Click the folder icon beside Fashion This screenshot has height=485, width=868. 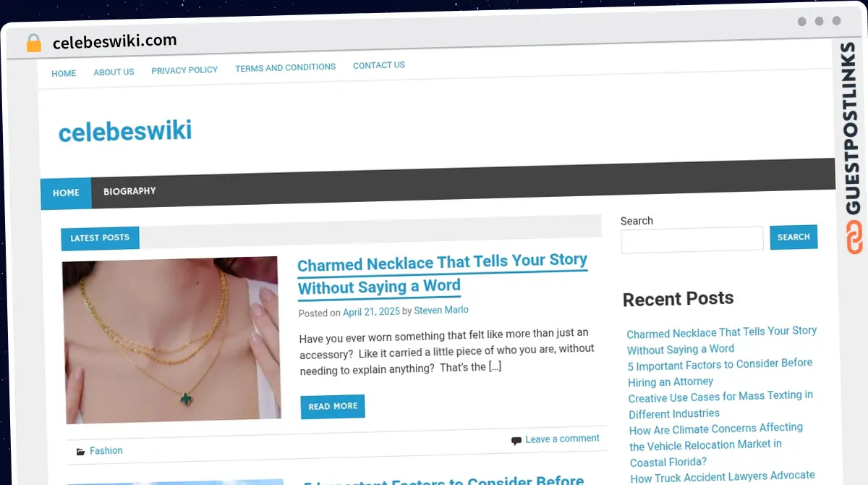pyautogui.click(x=80, y=452)
